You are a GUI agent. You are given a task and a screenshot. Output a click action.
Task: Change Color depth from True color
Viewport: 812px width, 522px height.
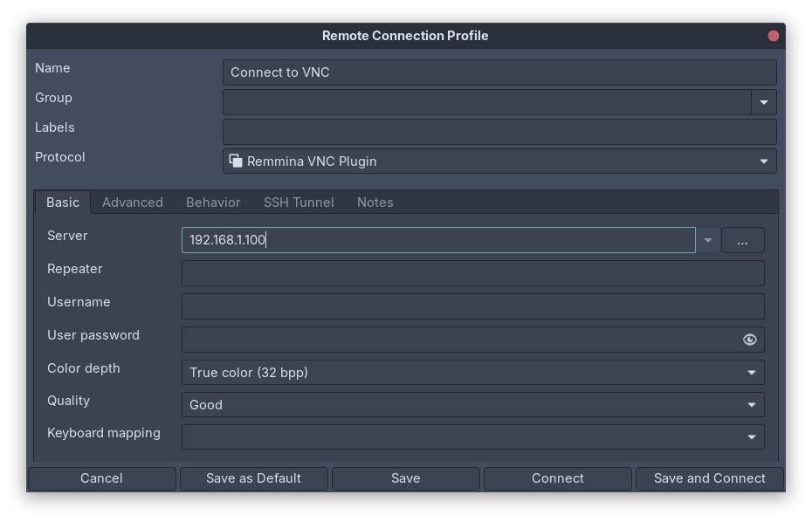(752, 372)
